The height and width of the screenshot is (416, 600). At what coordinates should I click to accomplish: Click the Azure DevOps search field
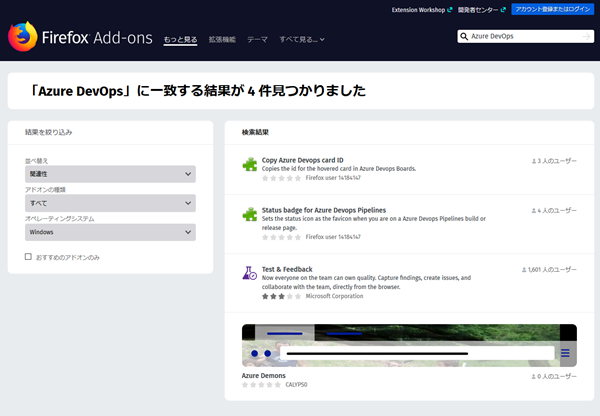(525, 36)
